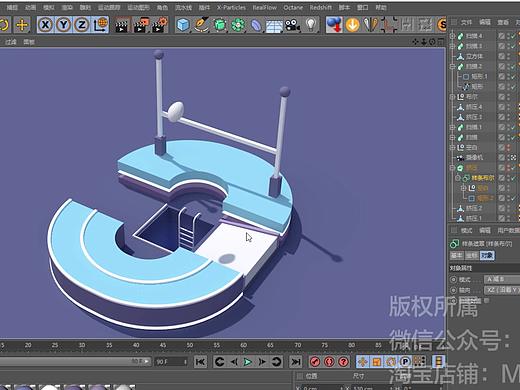Collapse the yellow spline mask object
The height and width of the screenshot is (390, 520).
(458, 178)
